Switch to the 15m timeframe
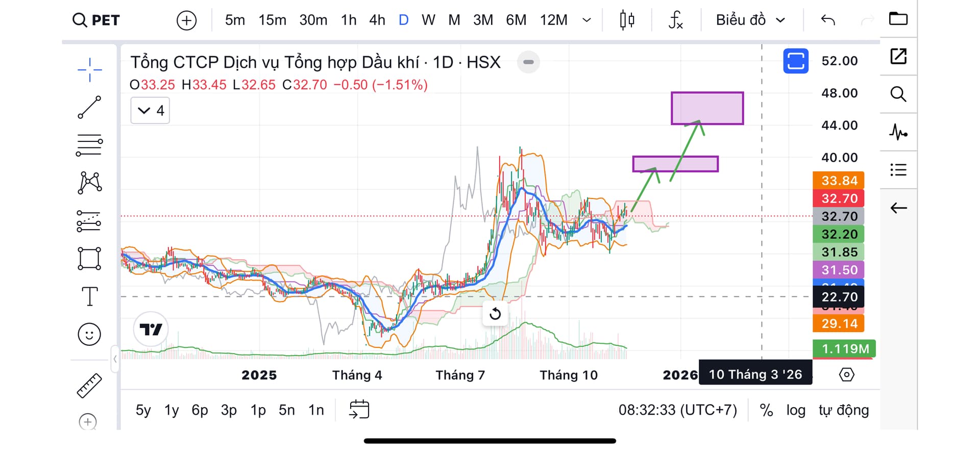This screenshot has height=452, width=980. [272, 20]
